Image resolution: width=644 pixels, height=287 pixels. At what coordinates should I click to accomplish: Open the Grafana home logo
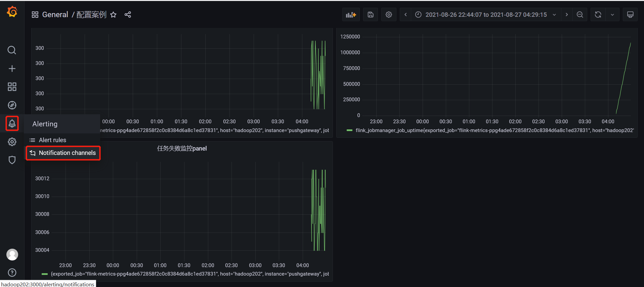(12, 12)
